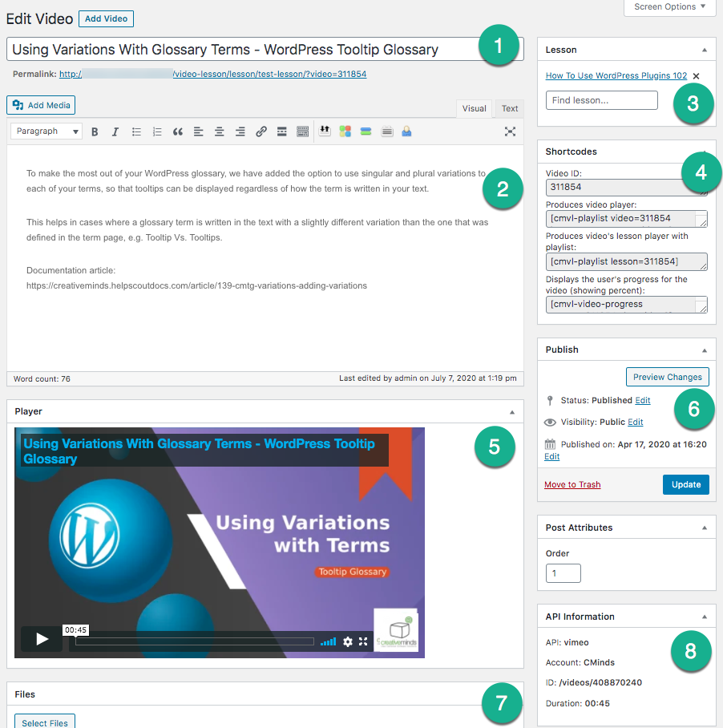This screenshot has width=723, height=728.
Task: Click the Visibility eye icon
Action: [x=550, y=422]
